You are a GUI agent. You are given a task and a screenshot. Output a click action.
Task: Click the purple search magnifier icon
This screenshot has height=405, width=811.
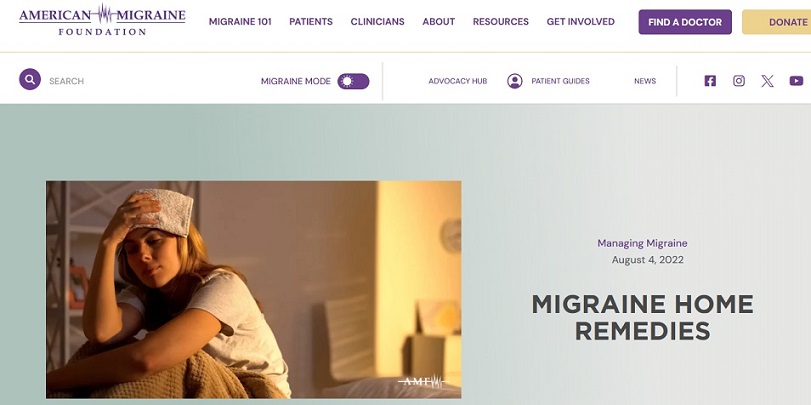30,80
